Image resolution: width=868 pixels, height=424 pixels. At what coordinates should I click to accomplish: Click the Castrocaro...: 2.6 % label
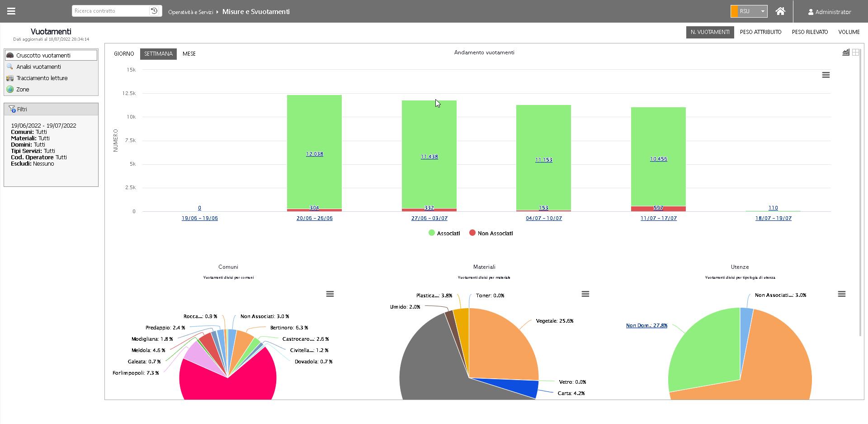click(x=306, y=339)
